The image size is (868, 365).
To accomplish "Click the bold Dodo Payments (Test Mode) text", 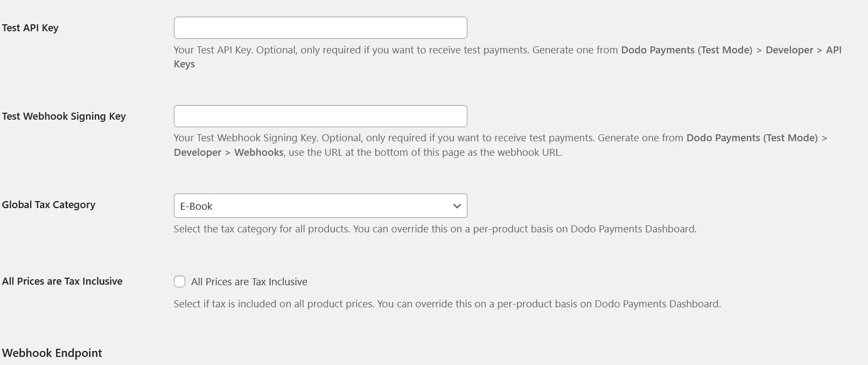I will click(x=687, y=50).
